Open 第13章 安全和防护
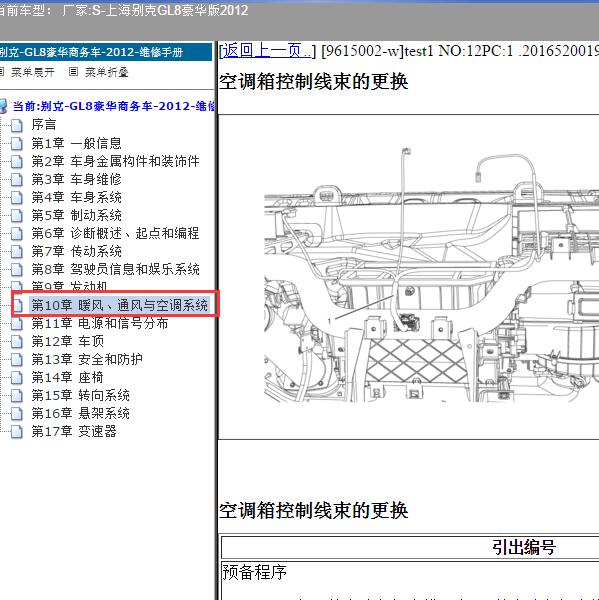 (x=87, y=359)
